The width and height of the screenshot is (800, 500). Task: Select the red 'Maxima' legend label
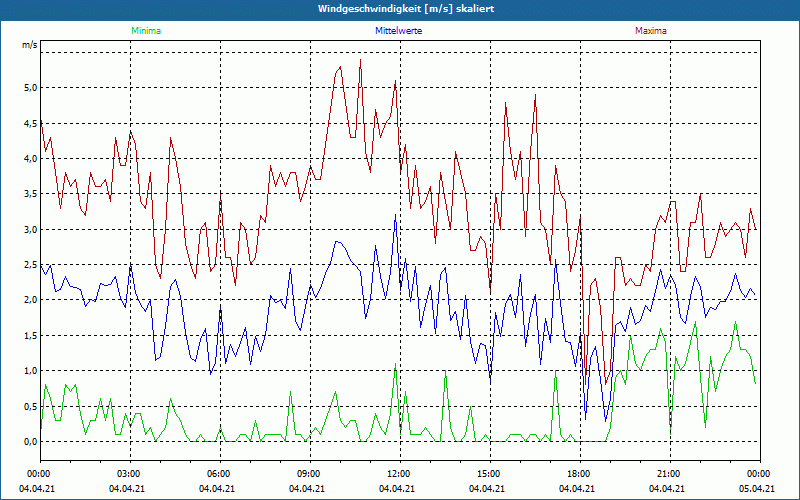(x=651, y=31)
